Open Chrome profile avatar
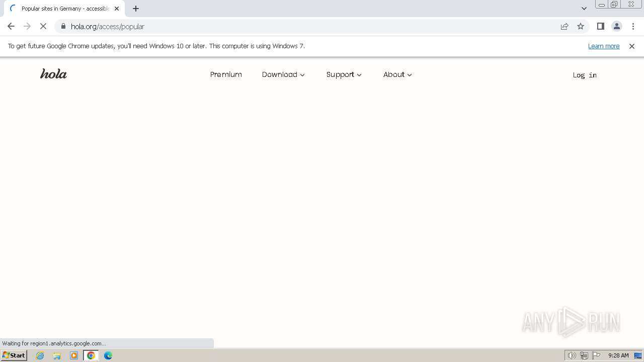This screenshot has width=644, height=362. 616,26
